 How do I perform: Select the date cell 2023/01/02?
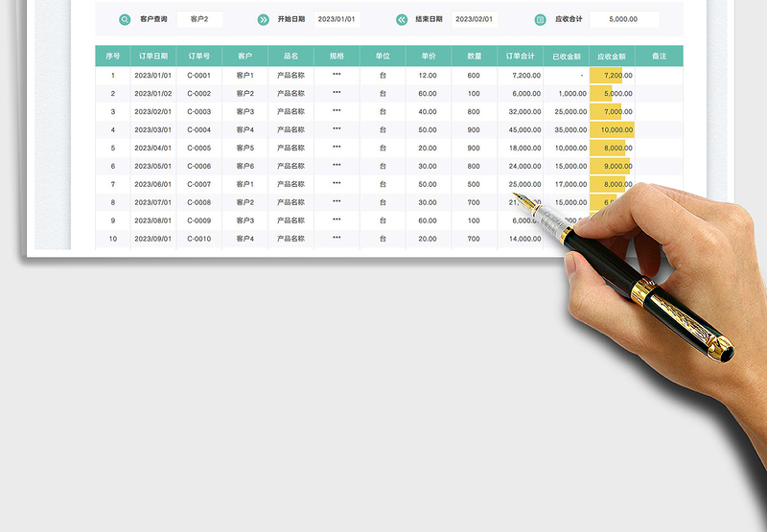pyautogui.click(x=153, y=93)
